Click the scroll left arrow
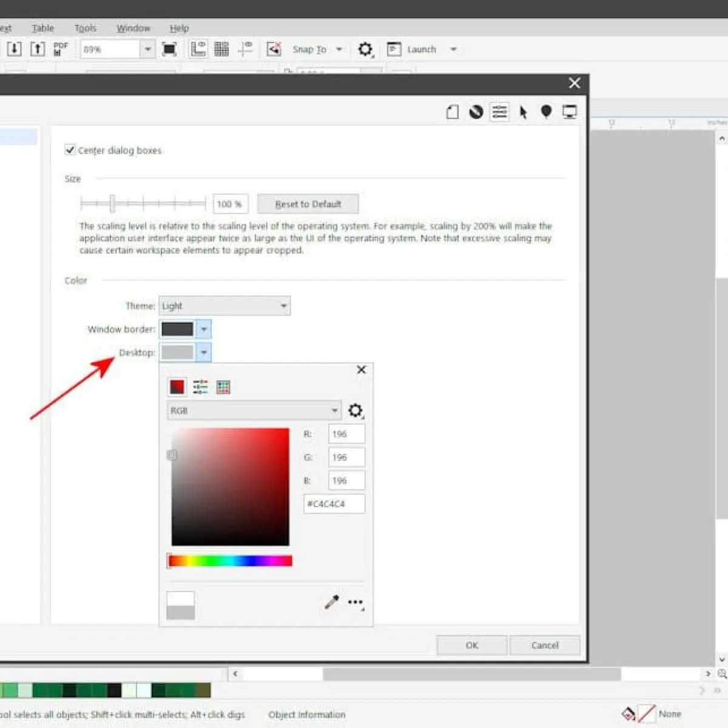Screen dimensions: 728x728 coord(235,673)
